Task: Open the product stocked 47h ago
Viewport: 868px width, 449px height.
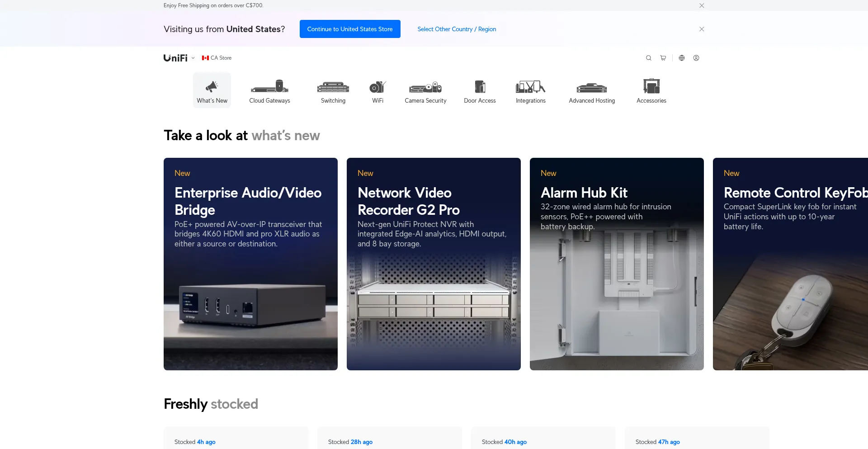Action: [x=697, y=438]
